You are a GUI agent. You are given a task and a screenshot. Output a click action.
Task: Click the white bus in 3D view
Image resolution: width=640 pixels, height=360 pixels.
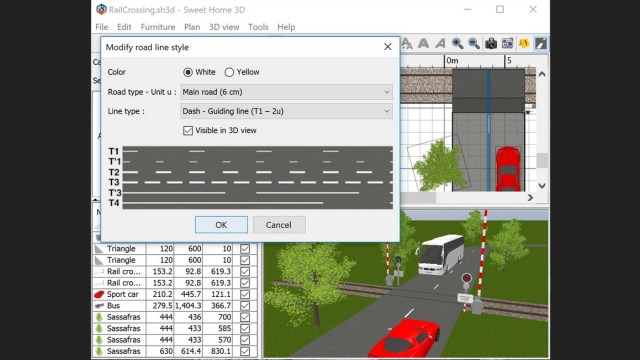[441, 254]
